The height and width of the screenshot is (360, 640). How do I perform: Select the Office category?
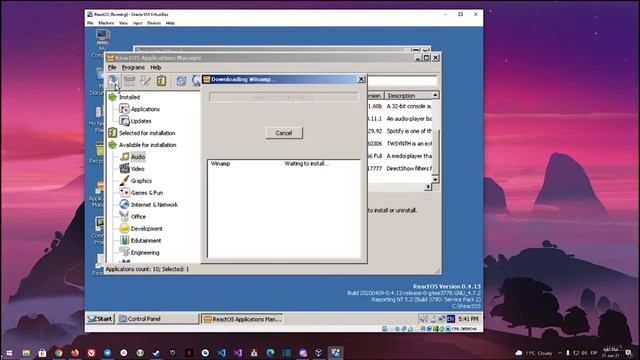138,217
